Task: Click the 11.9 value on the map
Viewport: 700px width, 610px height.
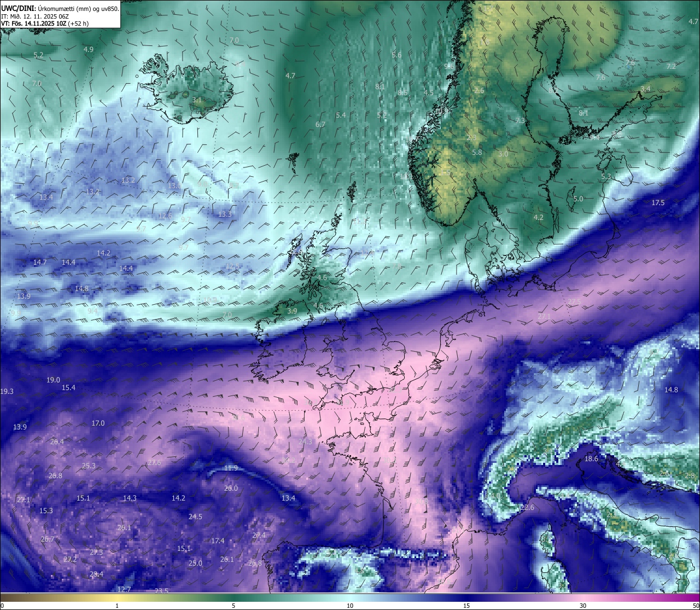Action: pos(231,468)
